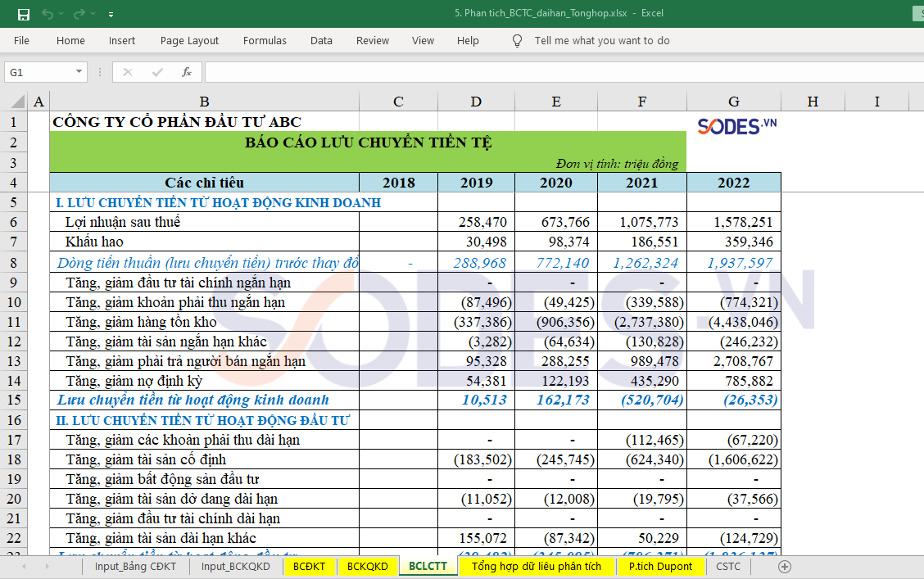Click the Cancel X formula bar icon
This screenshot has height=579, width=924.
[128, 72]
